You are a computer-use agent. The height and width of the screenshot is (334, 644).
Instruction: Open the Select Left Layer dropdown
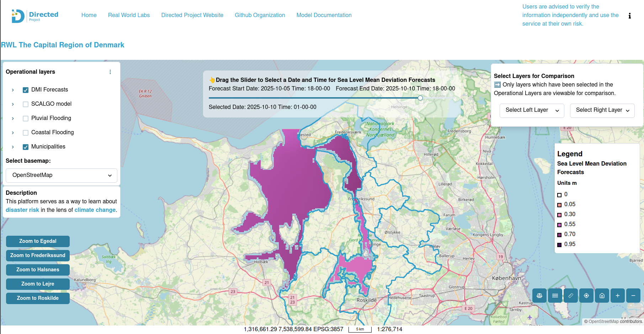532,110
